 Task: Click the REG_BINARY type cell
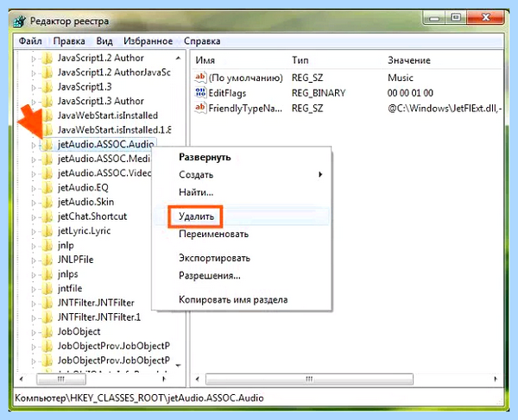tap(319, 93)
